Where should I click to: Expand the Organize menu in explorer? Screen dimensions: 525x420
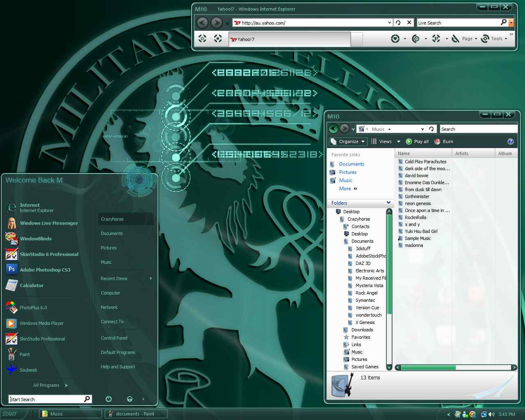pyautogui.click(x=348, y=142)
